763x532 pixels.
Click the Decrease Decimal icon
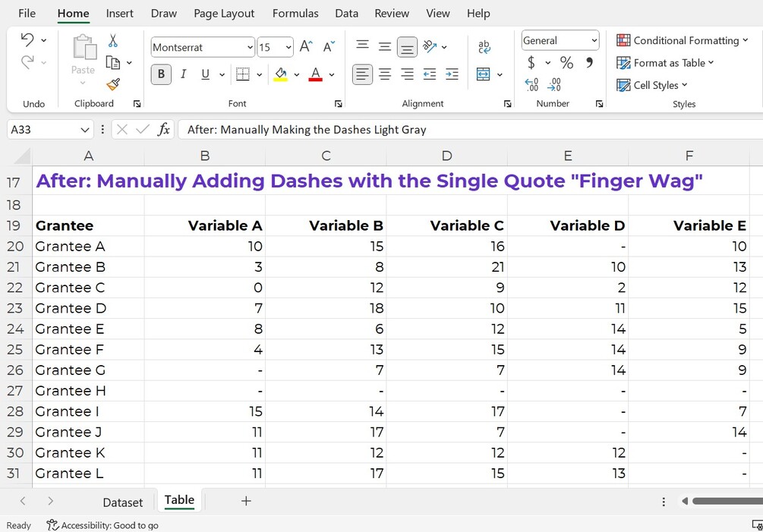[554, 84]
